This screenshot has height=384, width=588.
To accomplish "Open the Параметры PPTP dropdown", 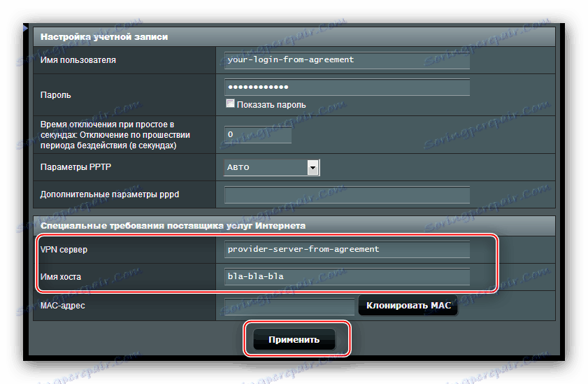I will 272,167.
